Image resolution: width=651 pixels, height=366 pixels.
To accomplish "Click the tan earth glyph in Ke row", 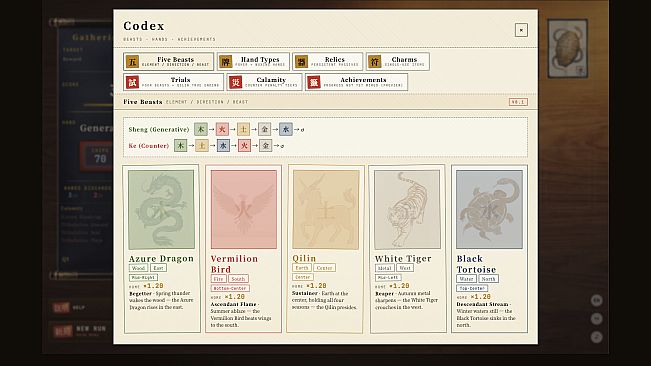I will tap(202, 146).
